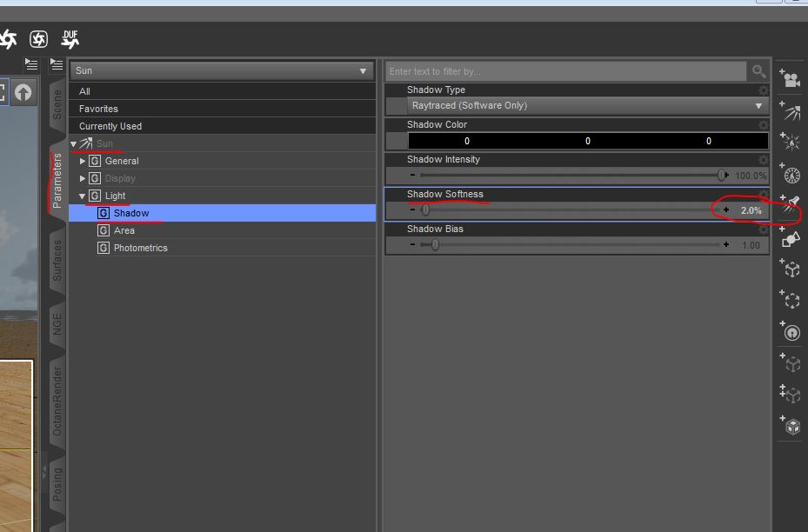Open the Shadow Bias gear settings
Screen dimensions: 808x532
763,229
